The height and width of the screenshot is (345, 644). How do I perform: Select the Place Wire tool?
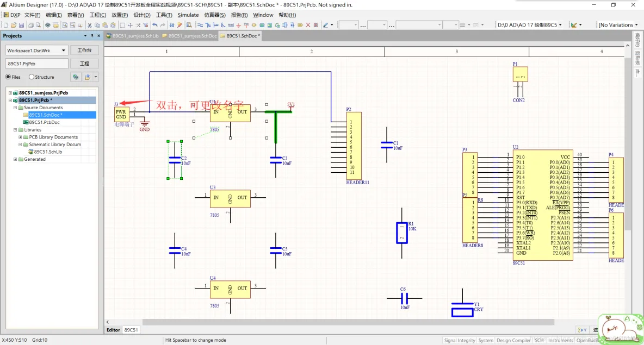(x=200, y=25)
